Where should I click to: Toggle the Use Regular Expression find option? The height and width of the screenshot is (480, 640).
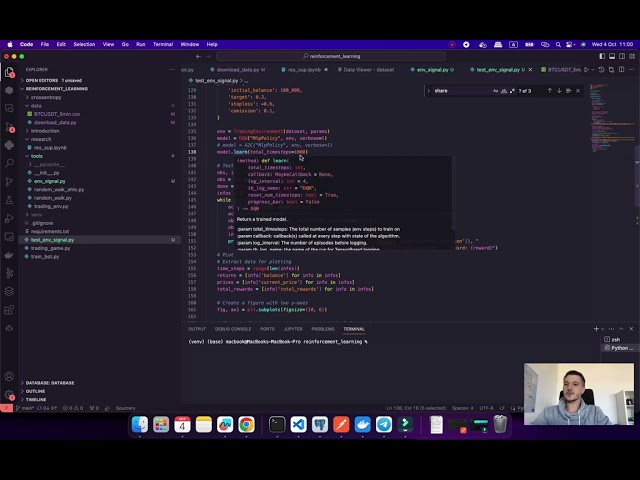[x=512, y=91]
